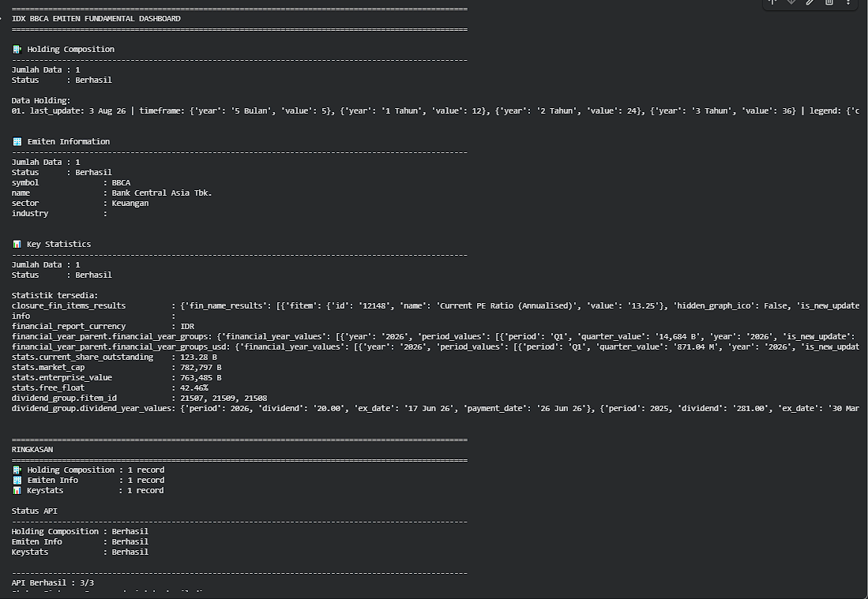Click the symbol value 'BBCA'
Image resolution: width=868 pixels, height=599 pixels.
coord(121,182)
